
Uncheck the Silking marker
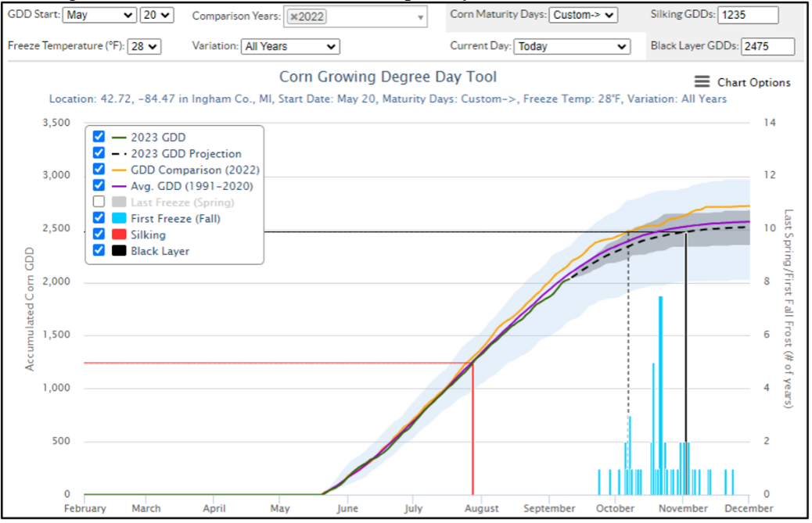point(98,235)
